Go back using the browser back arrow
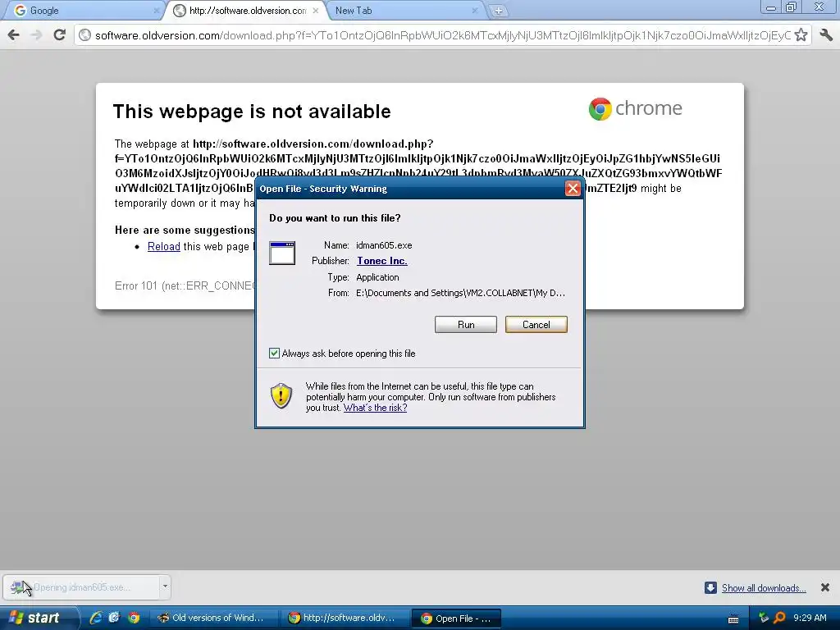 tap(14, 34)
